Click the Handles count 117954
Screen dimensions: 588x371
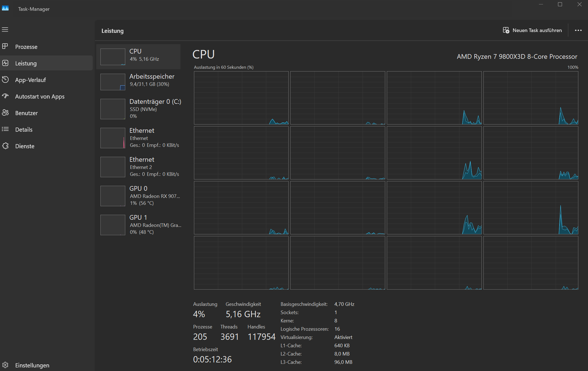(262, 337)
